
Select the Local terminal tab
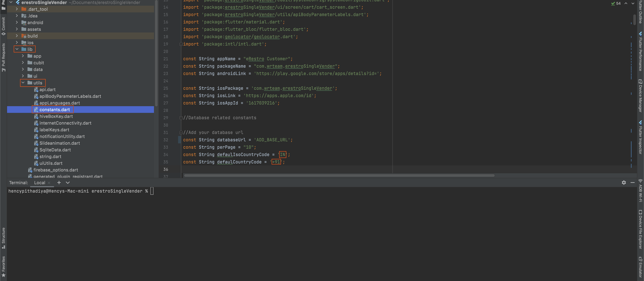[40, 183]
